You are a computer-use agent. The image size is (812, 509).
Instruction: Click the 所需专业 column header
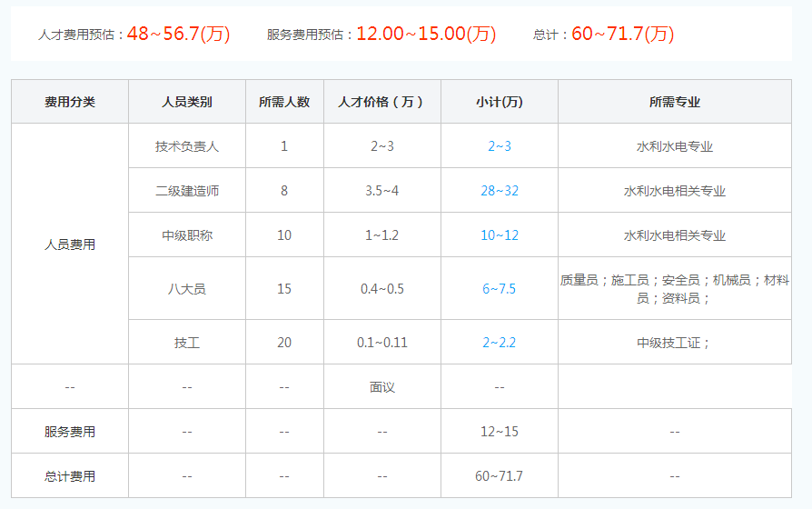tap(675, 102)
